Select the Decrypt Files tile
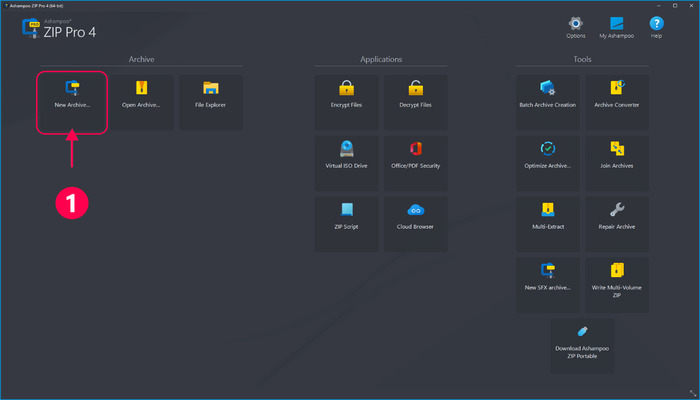The width and height of the screenshot is (700, 400). pos(416,102)
